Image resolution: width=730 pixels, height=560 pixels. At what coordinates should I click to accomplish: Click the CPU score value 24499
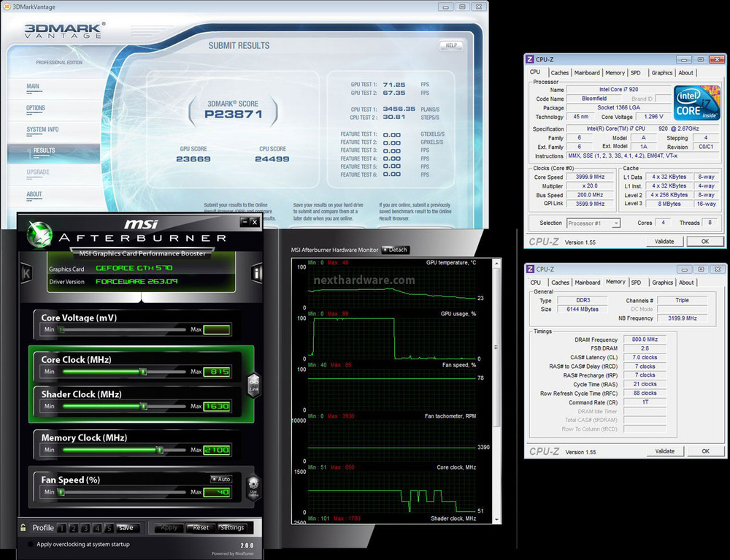pos(272,159)
